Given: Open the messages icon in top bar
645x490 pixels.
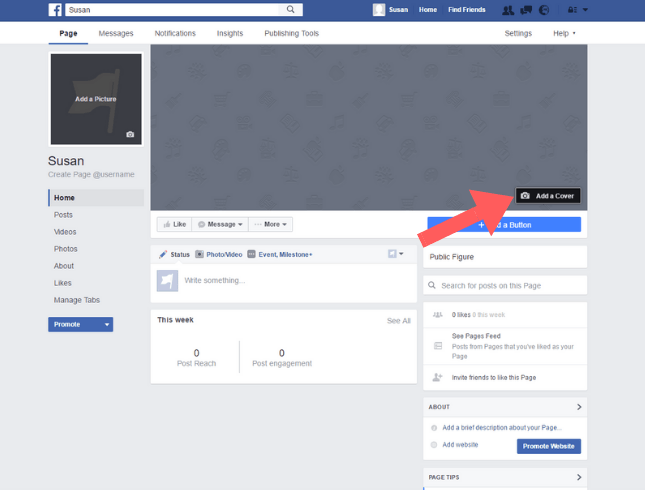Looking at the screenshot, I should point(525,10).
